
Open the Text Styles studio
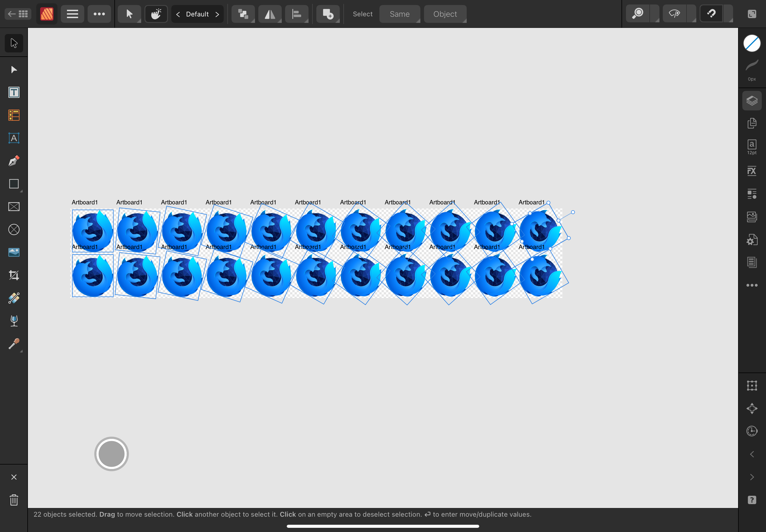point(752,194)
